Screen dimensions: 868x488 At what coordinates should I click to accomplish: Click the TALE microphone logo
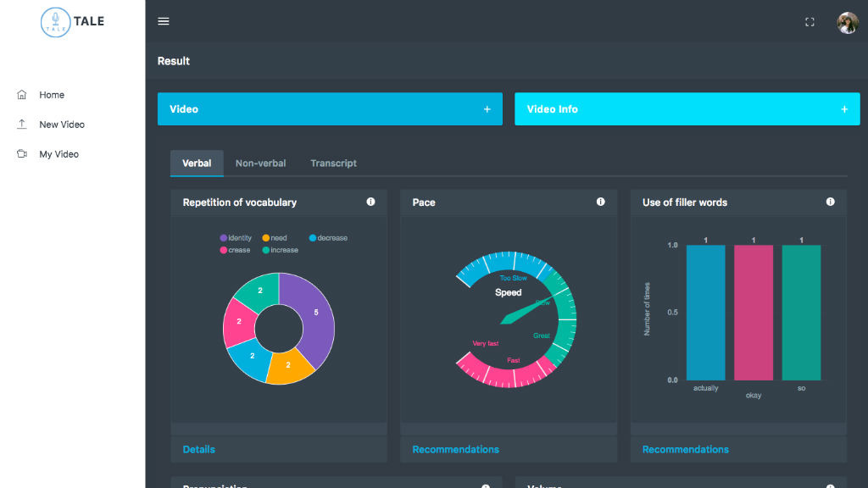56,22
